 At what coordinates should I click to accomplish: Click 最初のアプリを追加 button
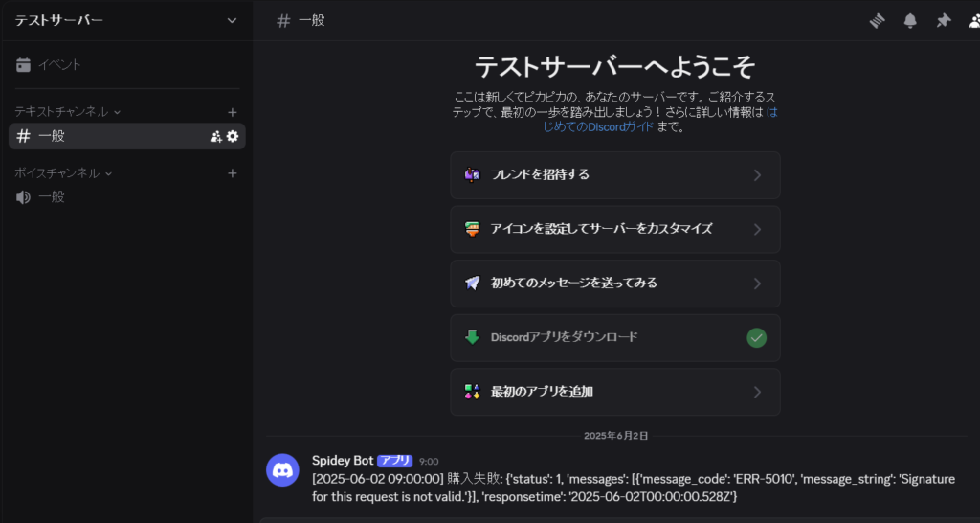(x=615, y=393)
